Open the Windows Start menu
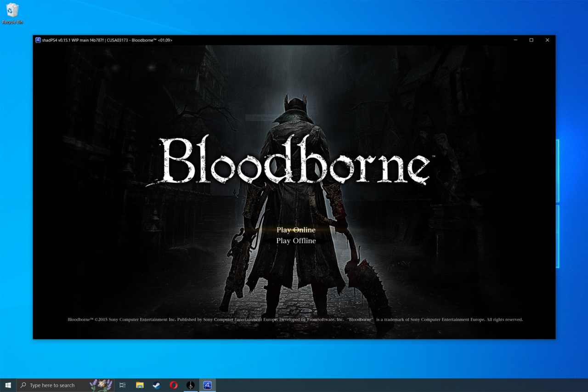 click(8, 385)
